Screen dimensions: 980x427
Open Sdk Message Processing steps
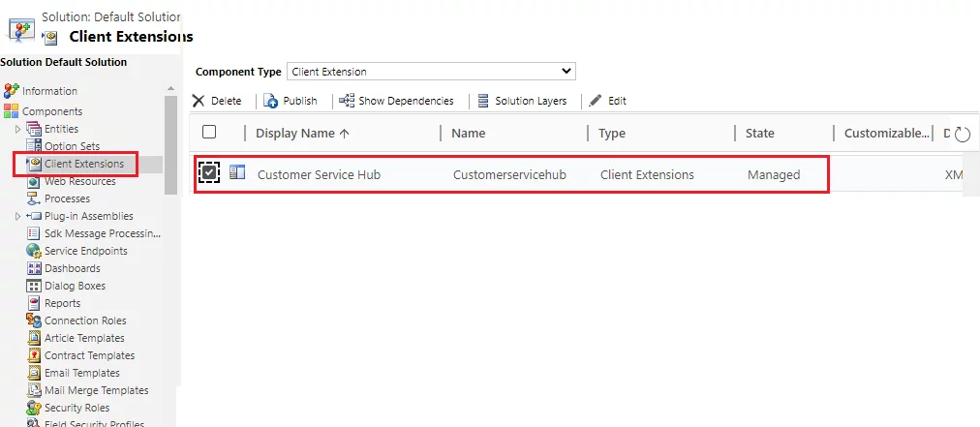click(x=103, y=233)
